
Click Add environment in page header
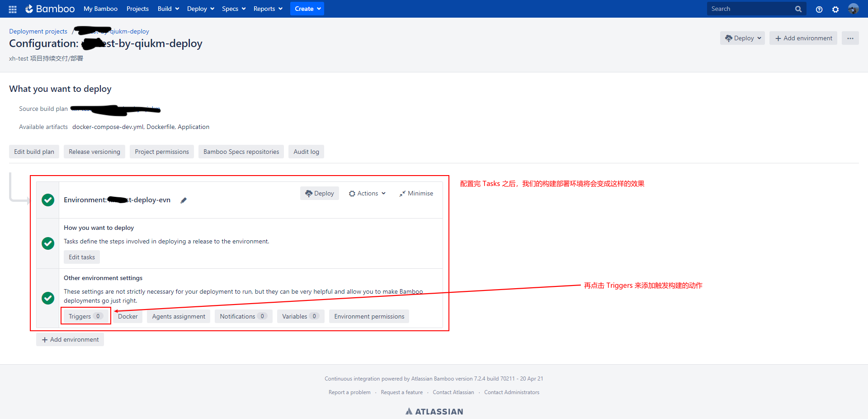803,38
